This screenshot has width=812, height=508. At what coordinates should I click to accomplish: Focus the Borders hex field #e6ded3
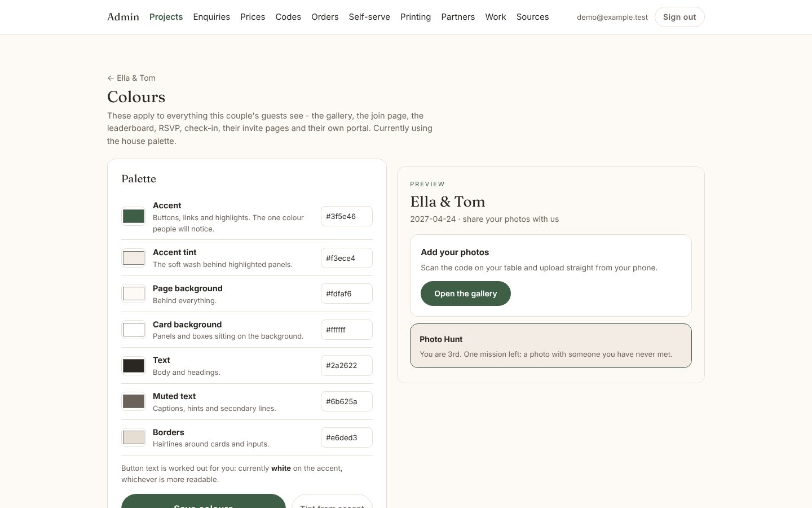[x=347, y=437]
